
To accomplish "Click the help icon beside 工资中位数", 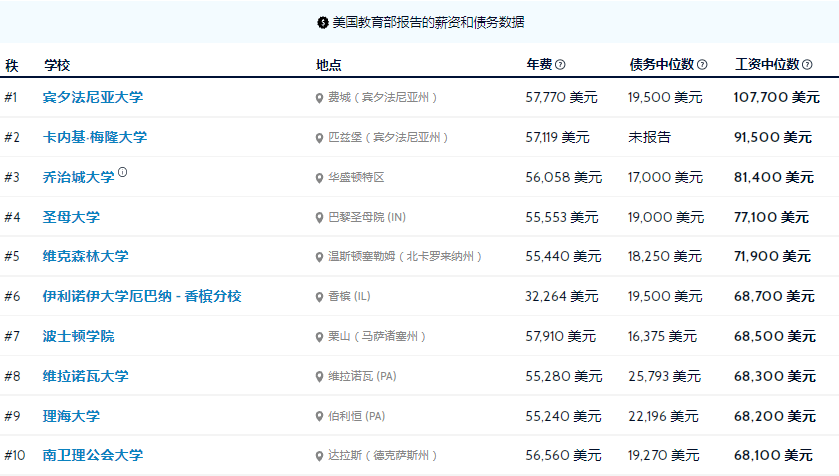I will [x=807, y=65].
